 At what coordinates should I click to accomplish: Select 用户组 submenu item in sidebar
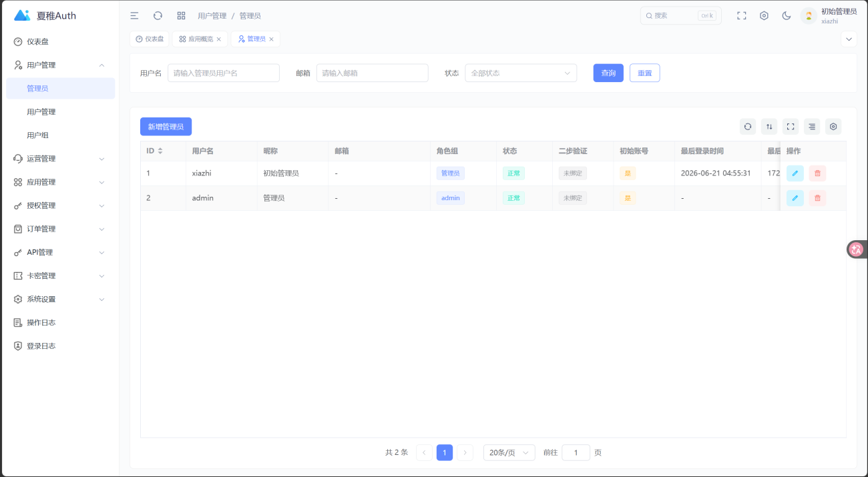pos(60,135)
